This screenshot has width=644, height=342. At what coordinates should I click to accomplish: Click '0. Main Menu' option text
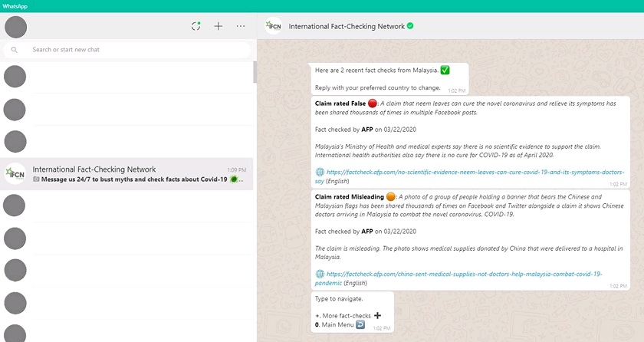(334, 324)
